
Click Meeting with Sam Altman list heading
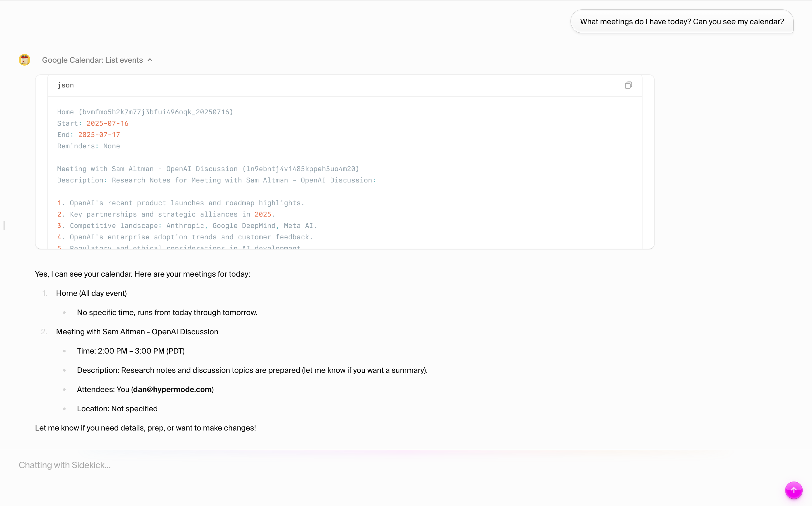pos(137,332)
